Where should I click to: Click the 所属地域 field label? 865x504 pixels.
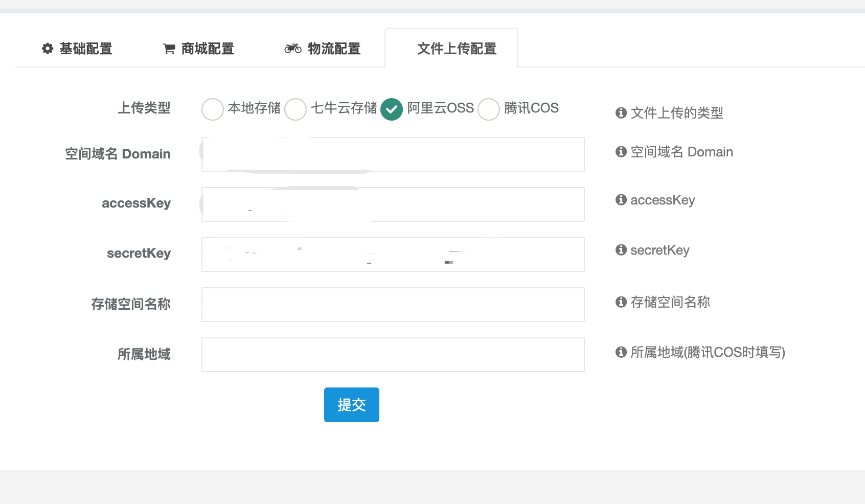(144, 354)
